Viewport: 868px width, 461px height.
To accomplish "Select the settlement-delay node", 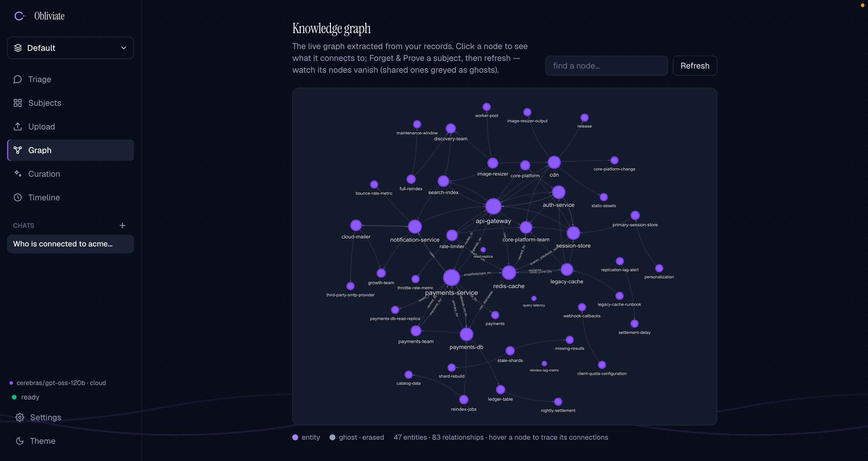I will point(634,324).
